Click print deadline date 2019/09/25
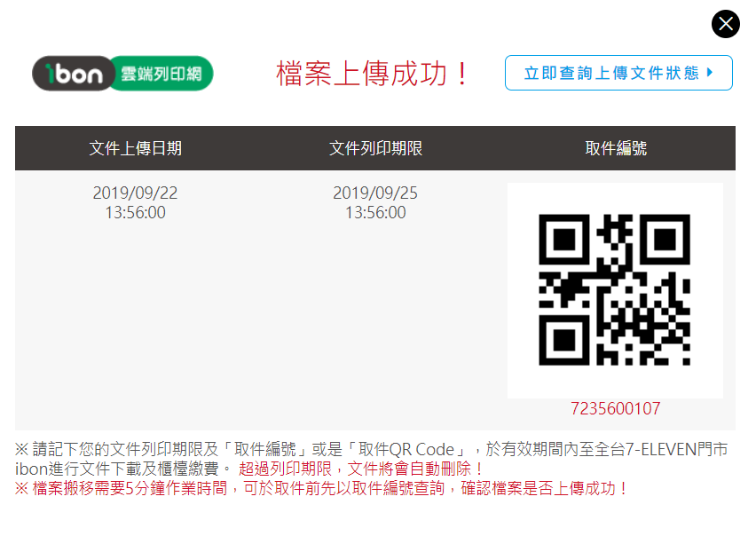Screen dimensions: 756x536 point(375,193)
